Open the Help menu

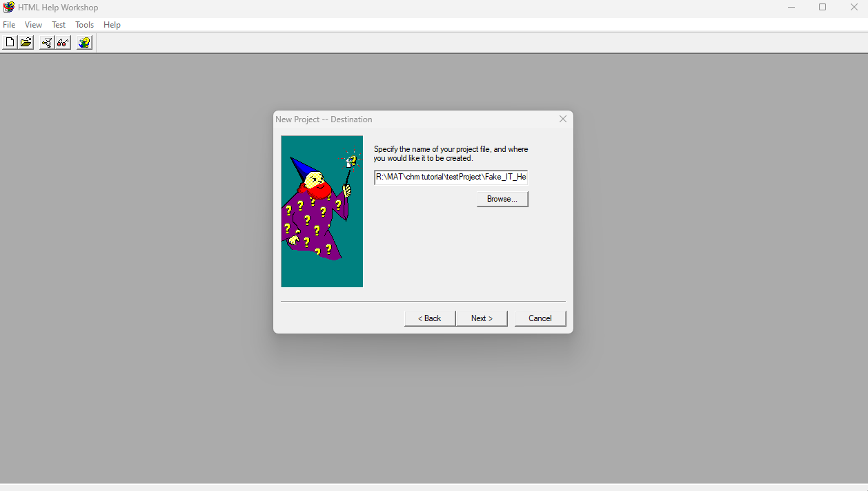click(112, 25)
